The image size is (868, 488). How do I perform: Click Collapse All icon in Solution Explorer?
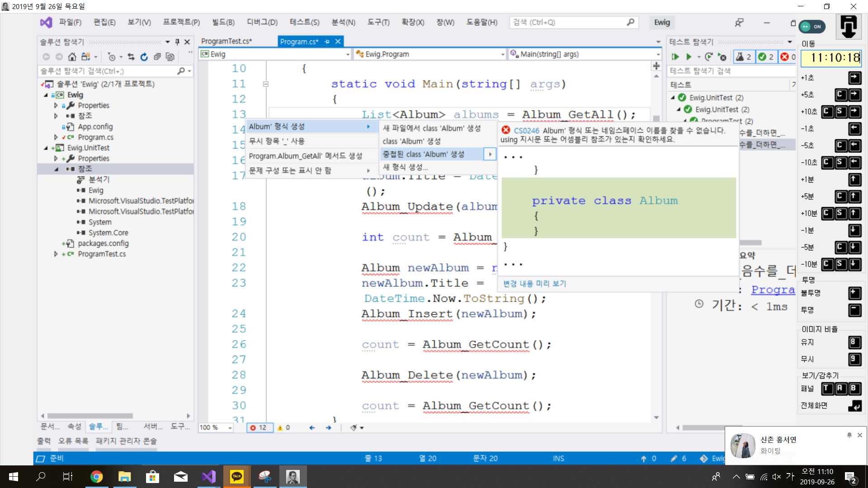click(157, 57)
